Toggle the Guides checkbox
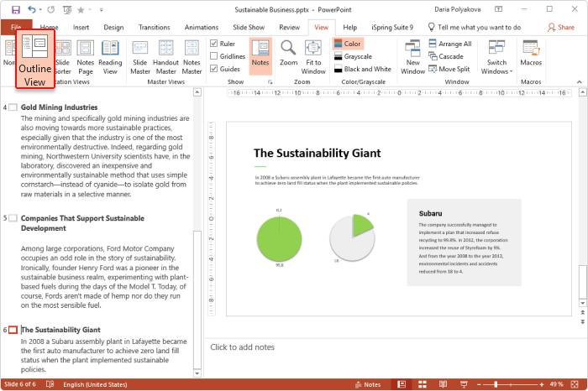 click(x=214, y=69)
